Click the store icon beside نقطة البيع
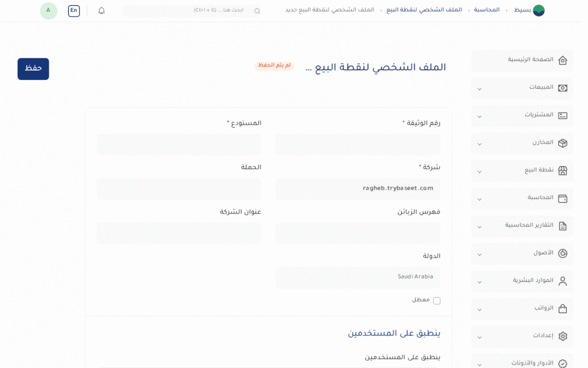Screen dimensions: 588x368 pyautogui.click(x=563, y=171)
